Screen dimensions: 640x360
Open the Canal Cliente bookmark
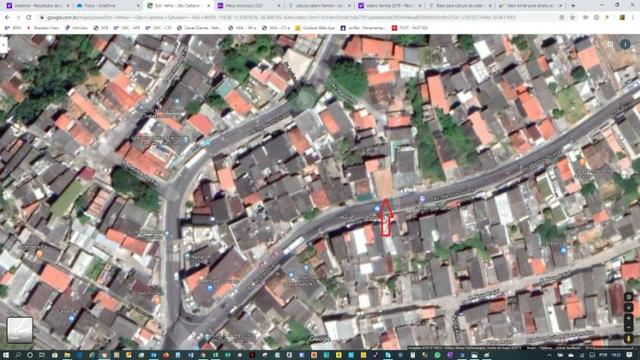(x=199, y=28)
